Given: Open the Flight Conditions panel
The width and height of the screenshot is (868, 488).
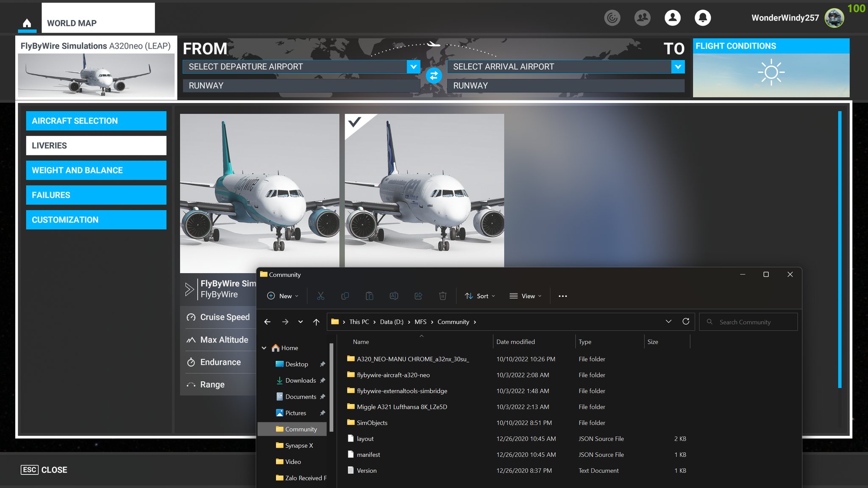Looking at the screenshot, I should point(771,68).
